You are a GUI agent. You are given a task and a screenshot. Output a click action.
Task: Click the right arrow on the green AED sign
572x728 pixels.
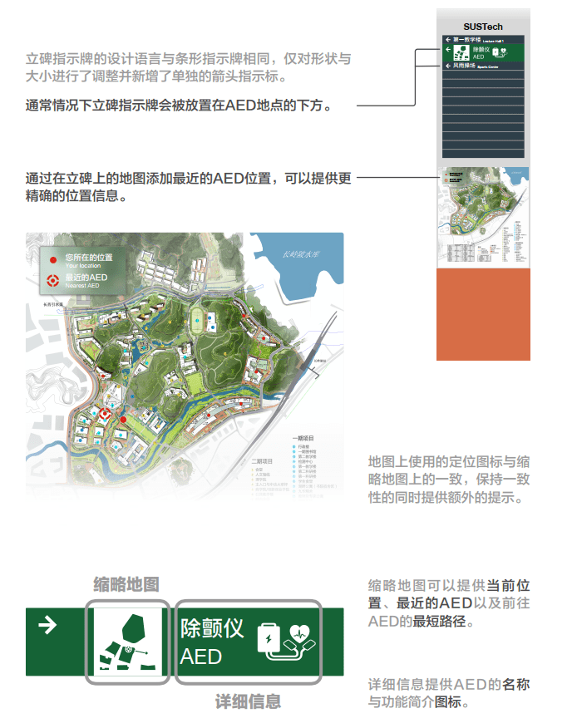coord(48,624)
